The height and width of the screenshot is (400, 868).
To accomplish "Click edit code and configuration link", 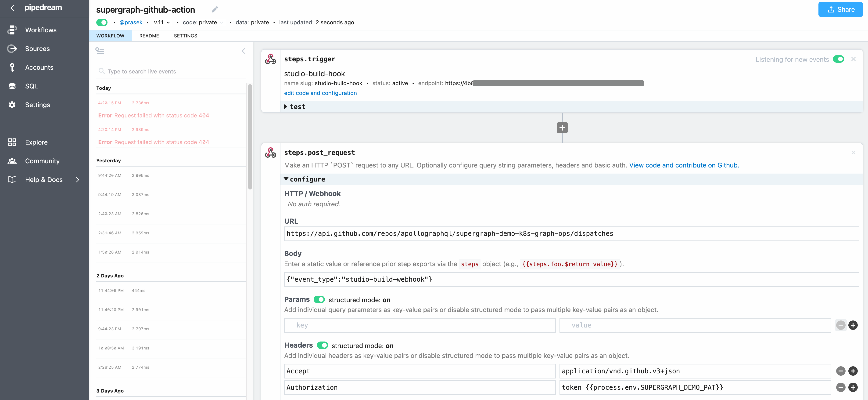I will pos(320,93).
